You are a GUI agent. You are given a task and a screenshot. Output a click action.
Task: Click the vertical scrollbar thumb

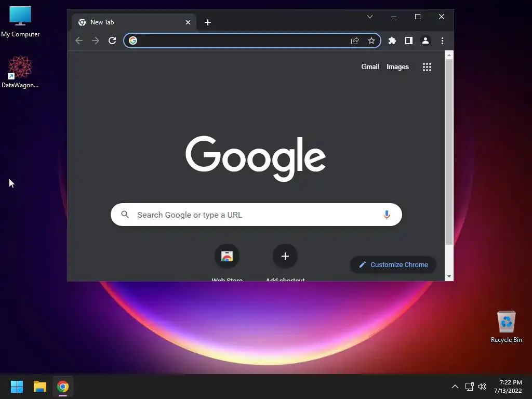[x=449, y=152]
